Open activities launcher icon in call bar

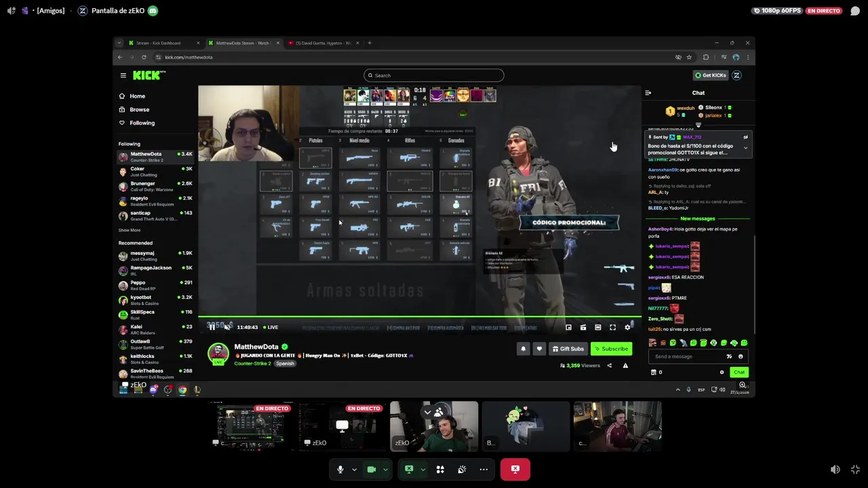[x=440, y=469]
